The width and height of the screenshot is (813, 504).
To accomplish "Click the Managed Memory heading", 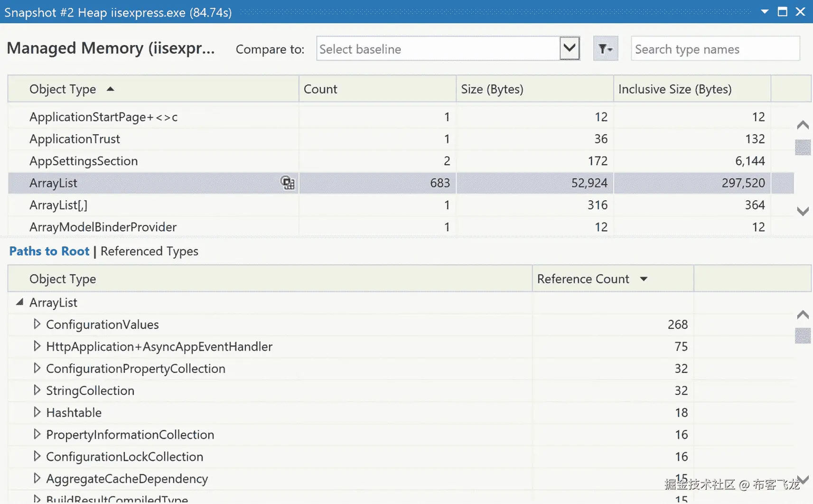I will click(x=111, y=48).
